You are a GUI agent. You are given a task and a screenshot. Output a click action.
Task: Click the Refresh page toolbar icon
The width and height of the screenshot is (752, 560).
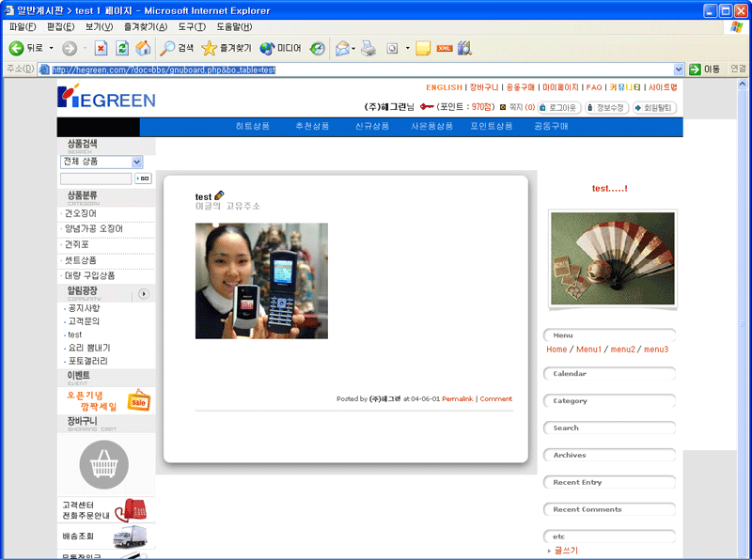(x=122, y=48)
